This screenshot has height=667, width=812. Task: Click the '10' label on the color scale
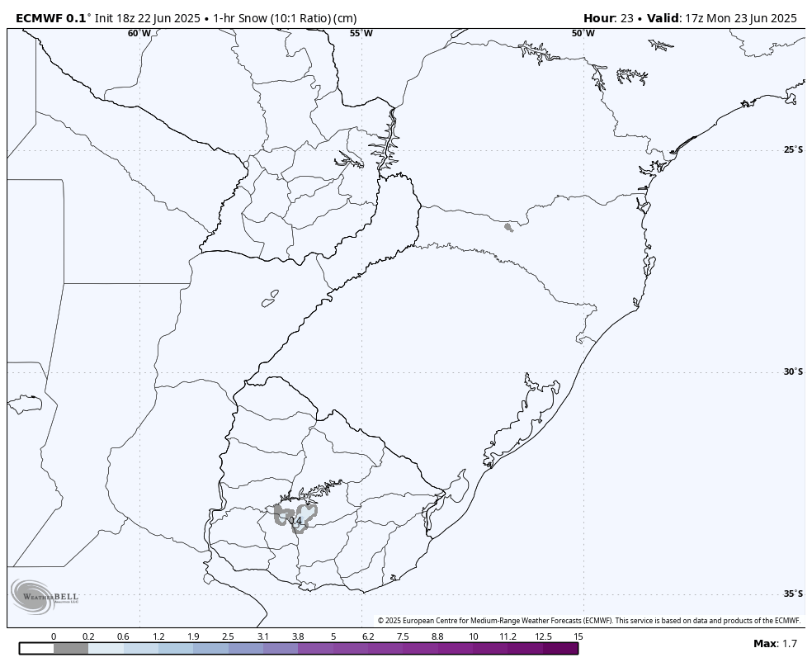click(x=474, y=636)
